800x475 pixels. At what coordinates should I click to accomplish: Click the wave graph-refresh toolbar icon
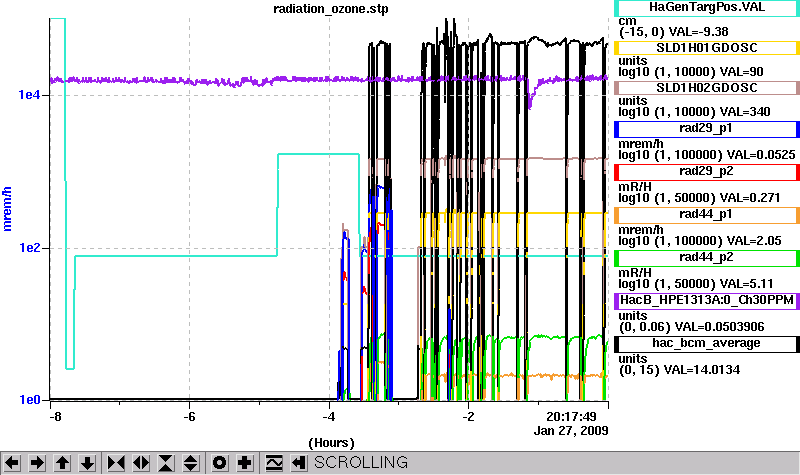coord(274,463)
